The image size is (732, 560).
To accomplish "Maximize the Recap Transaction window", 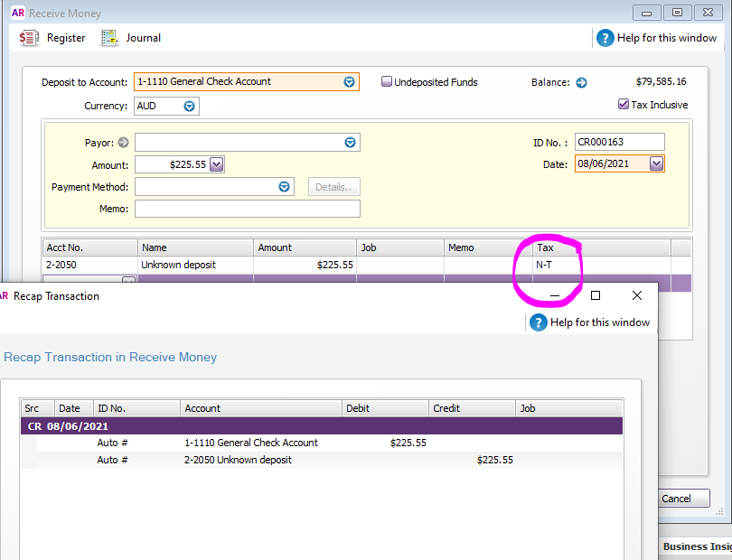I will click(x=596, y=296).
